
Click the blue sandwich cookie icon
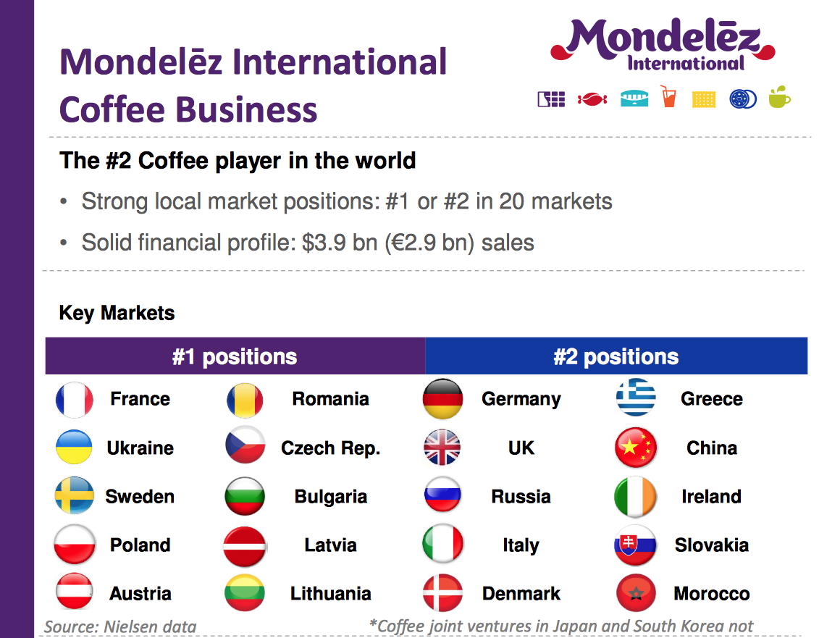[742, 98]
